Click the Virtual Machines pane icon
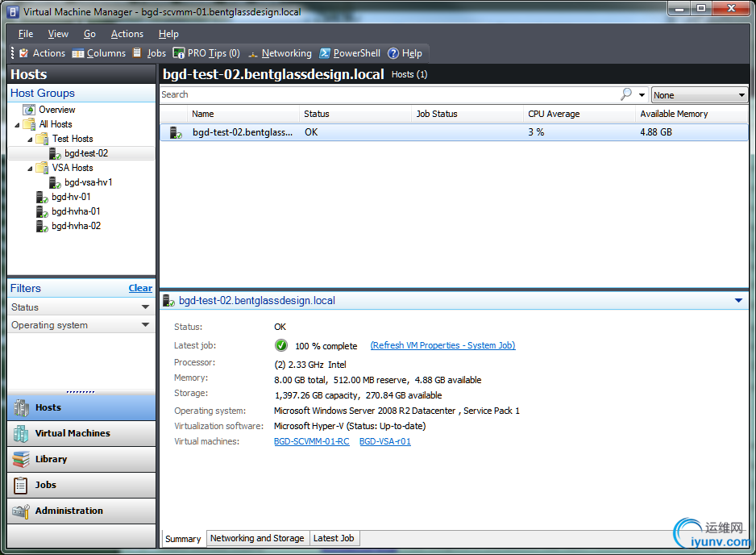This screenshot has height=555, width=756. tap(21, 433)
